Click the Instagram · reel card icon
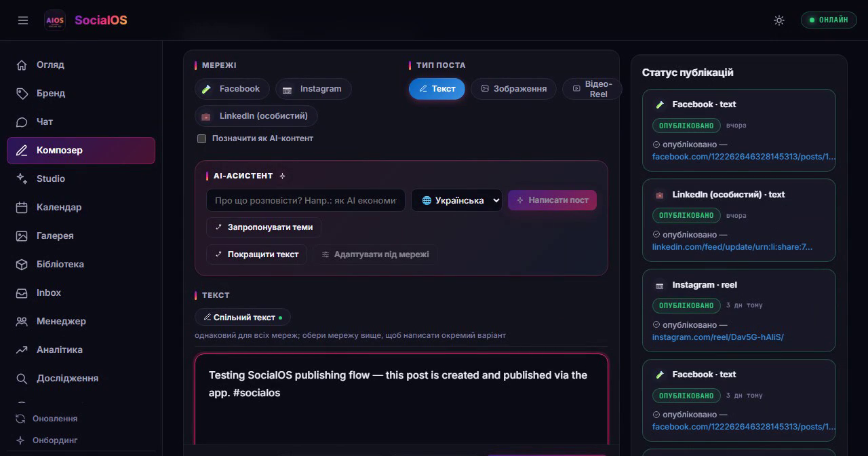 pos(659,286)
